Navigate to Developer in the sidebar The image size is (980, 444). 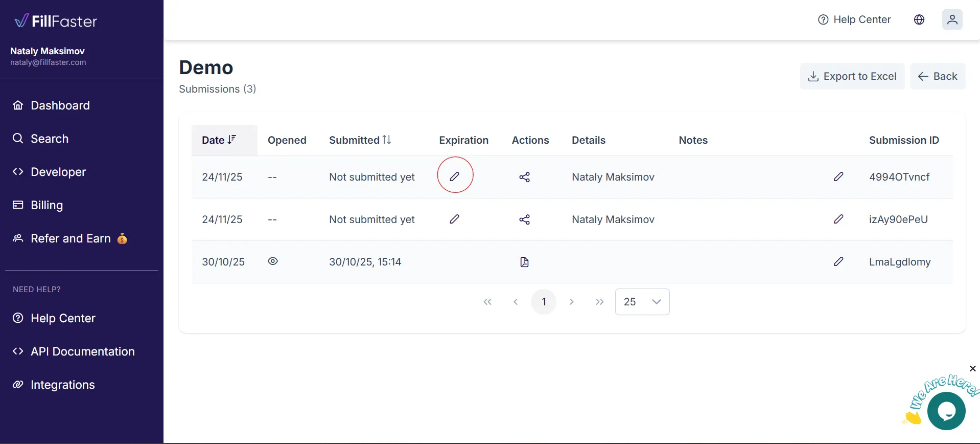[x=58, y=172]
